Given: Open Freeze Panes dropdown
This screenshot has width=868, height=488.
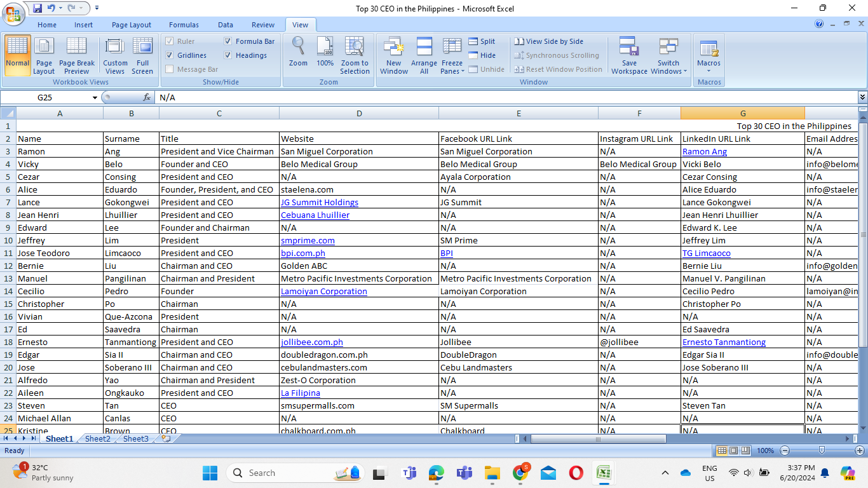Looking at the screenshot, I should 452,55.
